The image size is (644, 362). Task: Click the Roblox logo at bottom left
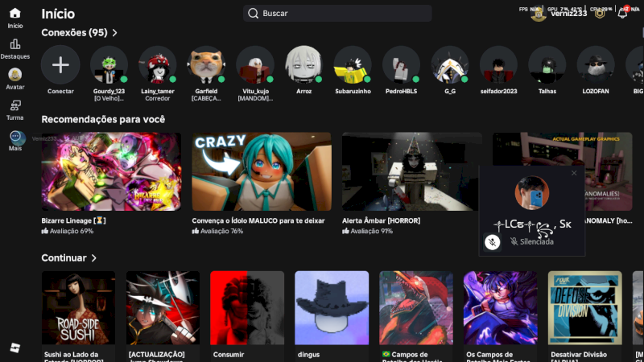pyautogui.click(x=14, y=348)
